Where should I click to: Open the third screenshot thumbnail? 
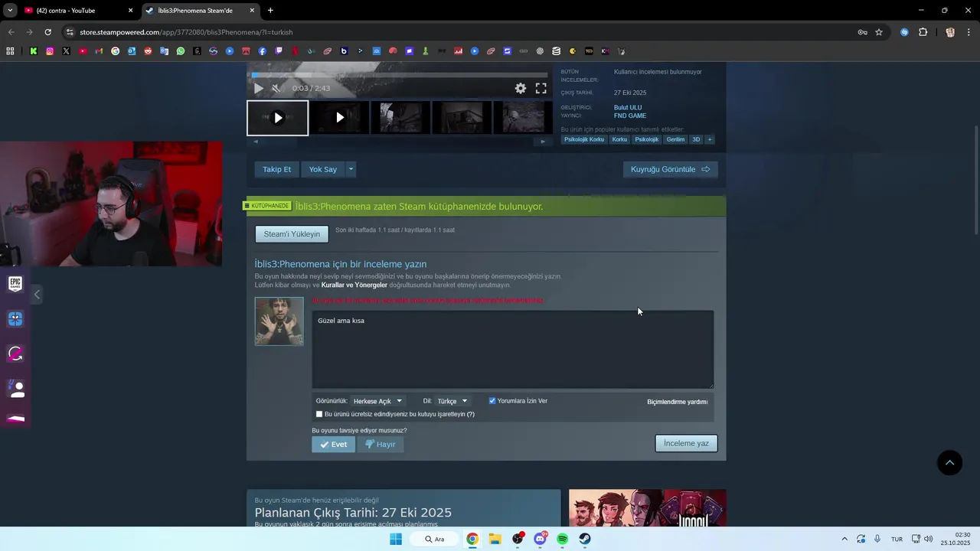[400, 118]
